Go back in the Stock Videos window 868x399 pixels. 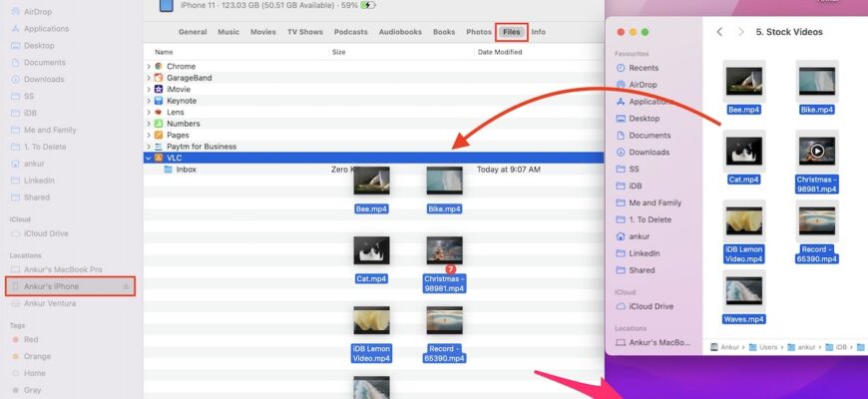click(719, 32)
